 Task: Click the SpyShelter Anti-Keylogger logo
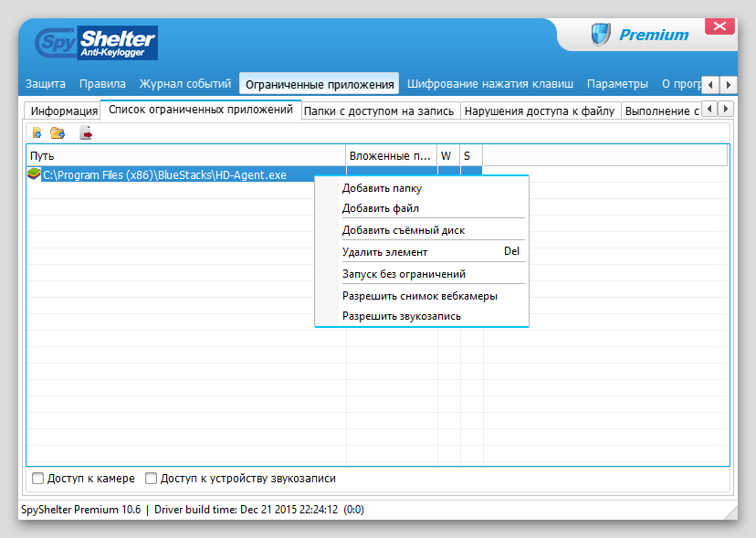point(97,43)
